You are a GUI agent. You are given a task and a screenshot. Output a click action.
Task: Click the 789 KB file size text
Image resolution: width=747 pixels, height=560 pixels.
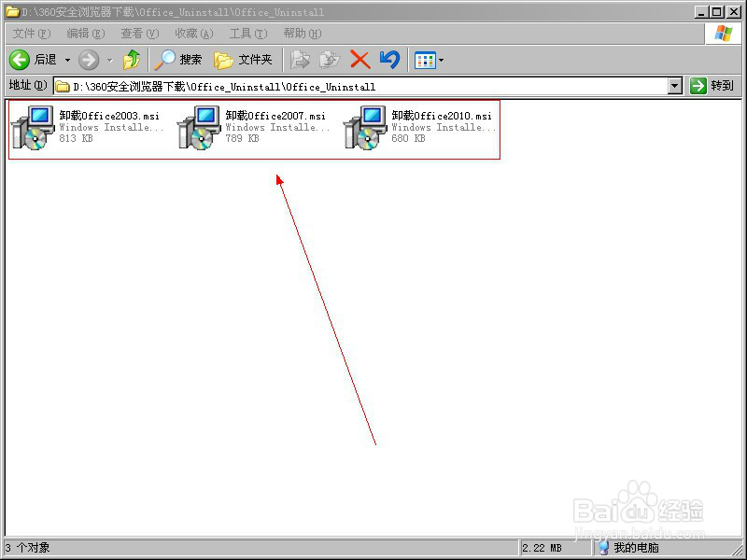242,138
